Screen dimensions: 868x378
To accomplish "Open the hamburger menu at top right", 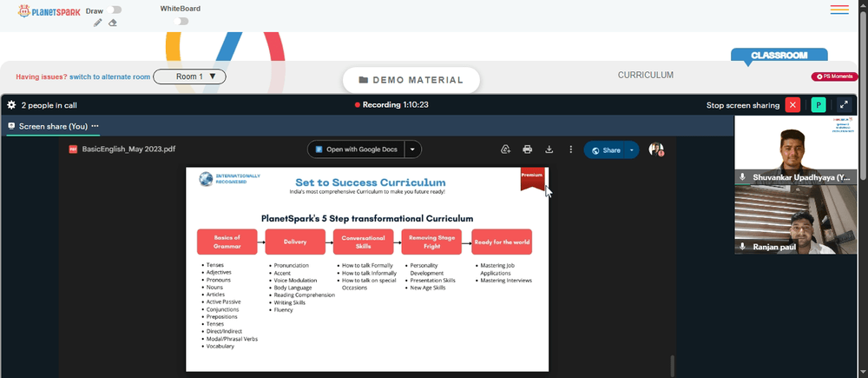I will [839, 10].
